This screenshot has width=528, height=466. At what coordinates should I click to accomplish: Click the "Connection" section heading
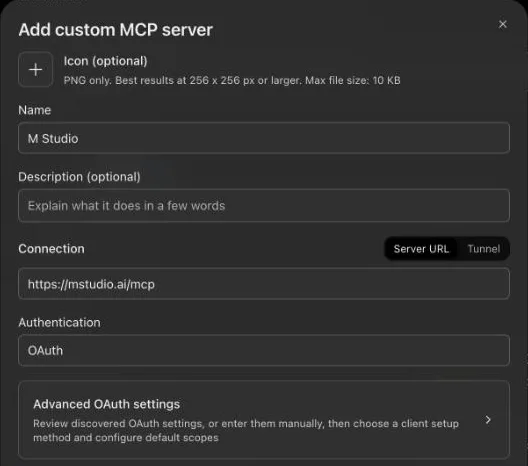[52, 249]
